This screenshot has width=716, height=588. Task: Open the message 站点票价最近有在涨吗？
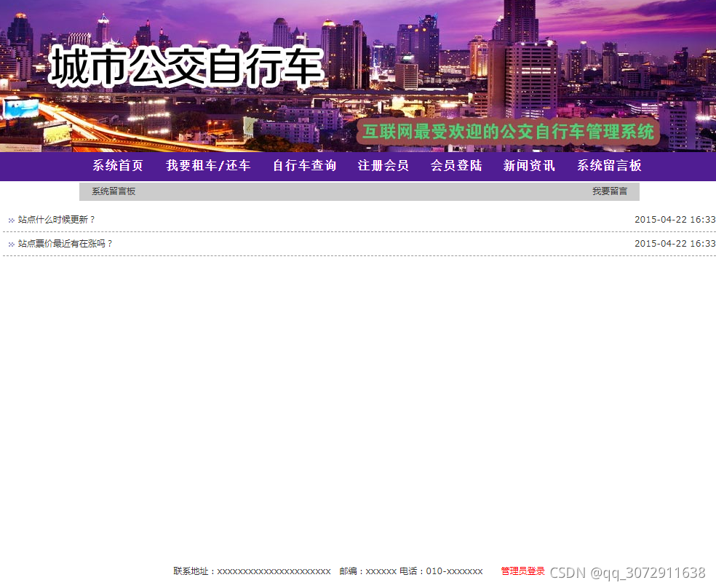click(x=64, y=244)
